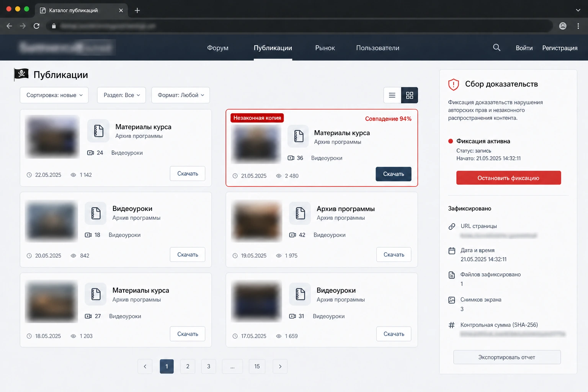The image size is (588, 392).
Task: Click the calendar icon beside Дата и время
Action: [x=452, y=251]
